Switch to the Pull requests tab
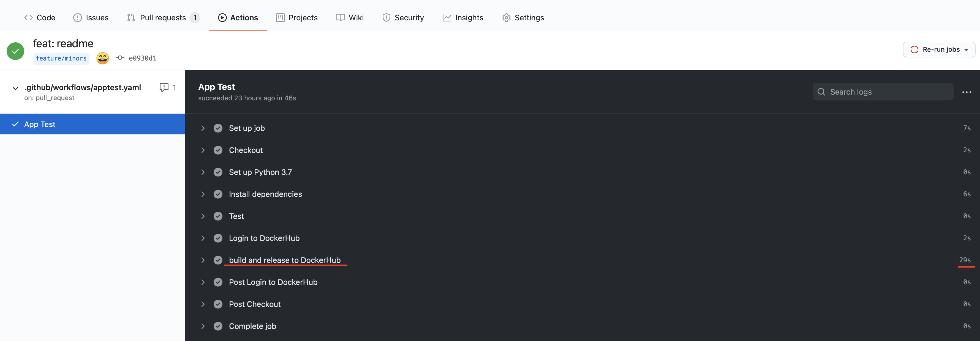Image resolution: width=980 pixels, height=341 pixels. tap(163, 18)
